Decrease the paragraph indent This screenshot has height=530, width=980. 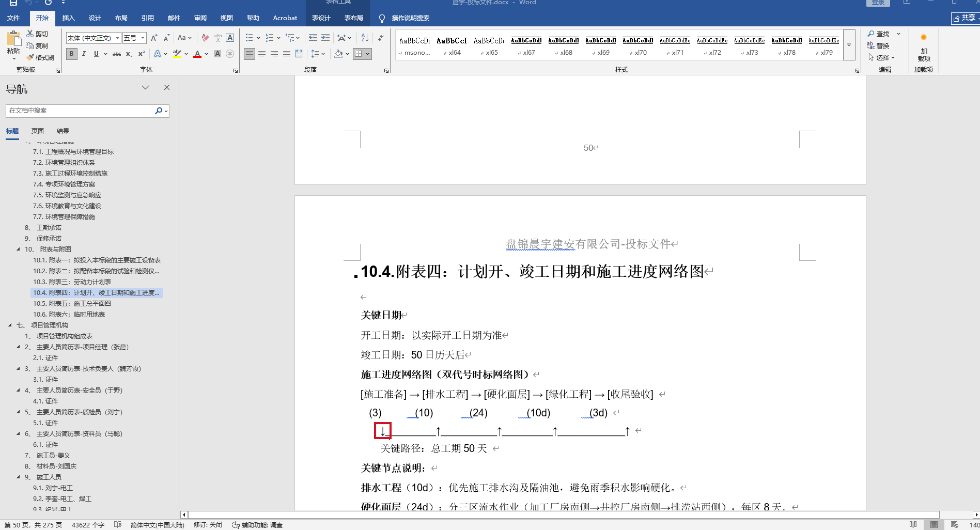tap(313, 38)
